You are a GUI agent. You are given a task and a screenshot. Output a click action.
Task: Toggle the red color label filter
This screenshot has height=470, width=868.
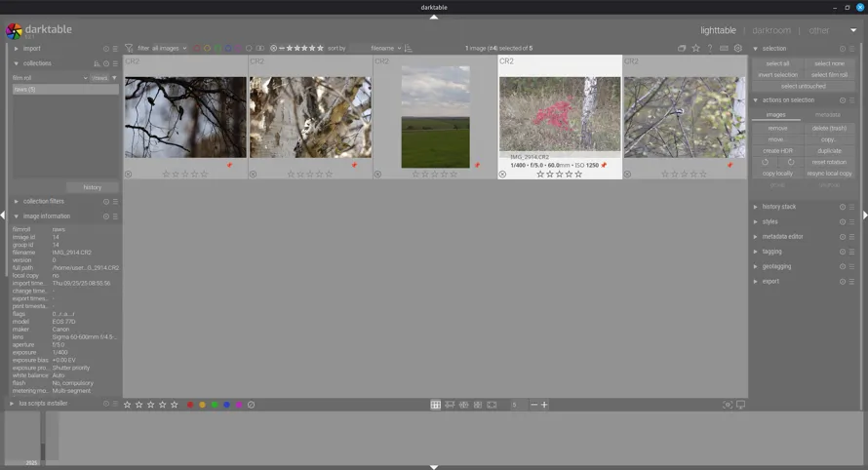pos(196,48)
